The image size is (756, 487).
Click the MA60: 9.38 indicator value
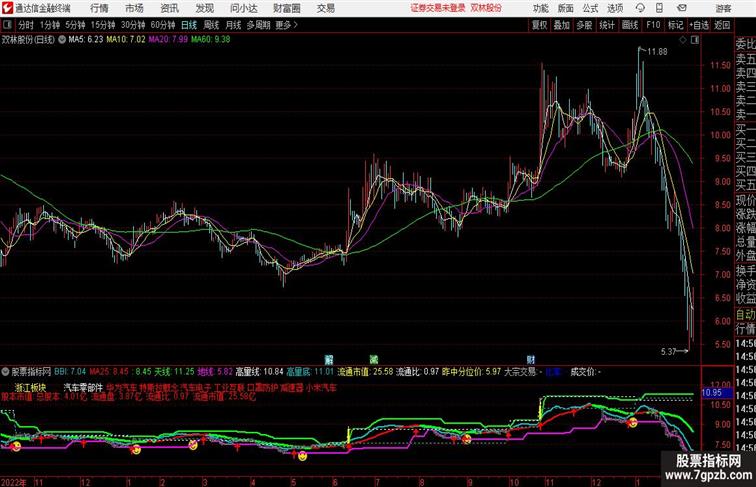[210, 39]
